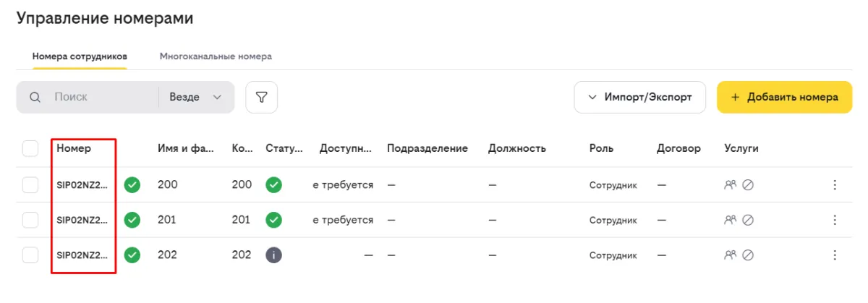The image size is (868, 303).
Task: Open the SIP02NZ2 number in row 201
Action: click(x=82, y=220)
